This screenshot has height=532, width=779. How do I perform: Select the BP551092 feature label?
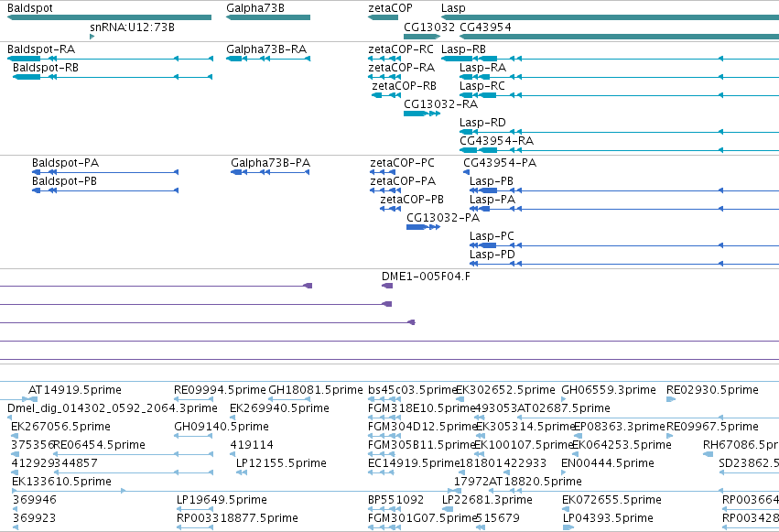coord(396,500)
